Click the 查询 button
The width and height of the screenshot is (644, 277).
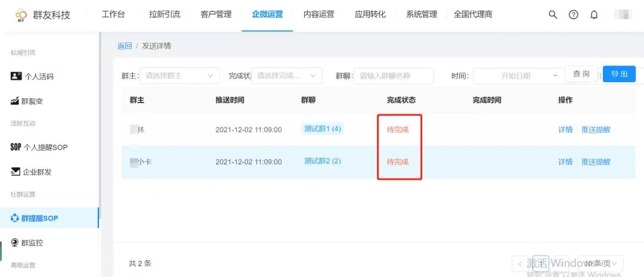click(581, 74)
